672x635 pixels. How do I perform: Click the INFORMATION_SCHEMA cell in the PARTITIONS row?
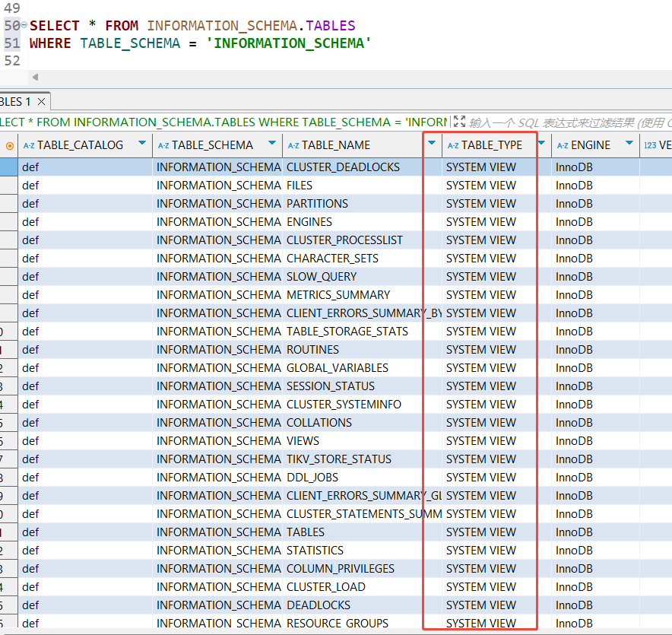(x=217, y=204)
